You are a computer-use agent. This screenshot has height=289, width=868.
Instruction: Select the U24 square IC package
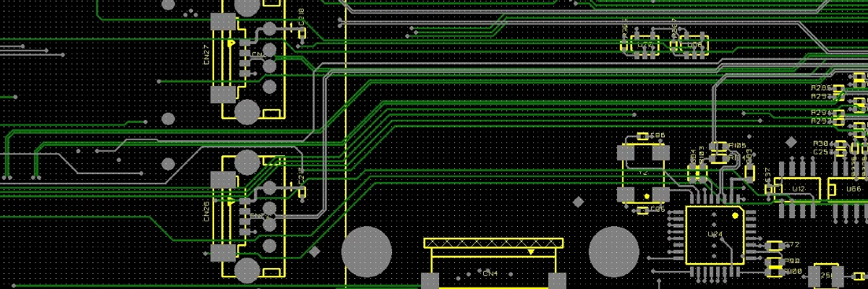pos(714,236)
